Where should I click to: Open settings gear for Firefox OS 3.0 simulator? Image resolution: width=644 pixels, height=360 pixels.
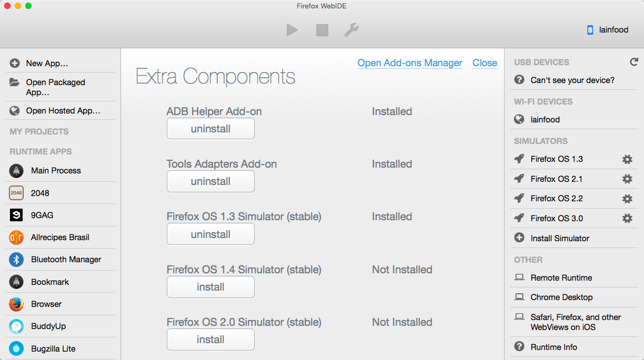(627, 218)
